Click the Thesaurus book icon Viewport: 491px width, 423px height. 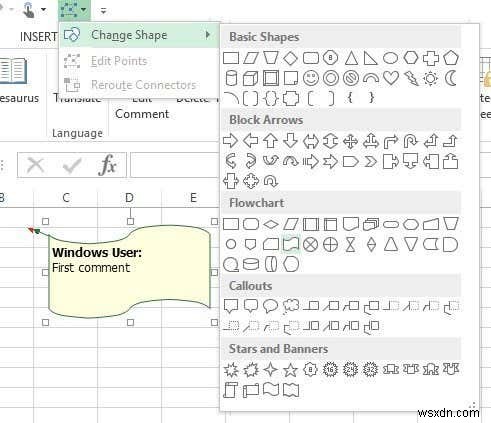point(13,70)
